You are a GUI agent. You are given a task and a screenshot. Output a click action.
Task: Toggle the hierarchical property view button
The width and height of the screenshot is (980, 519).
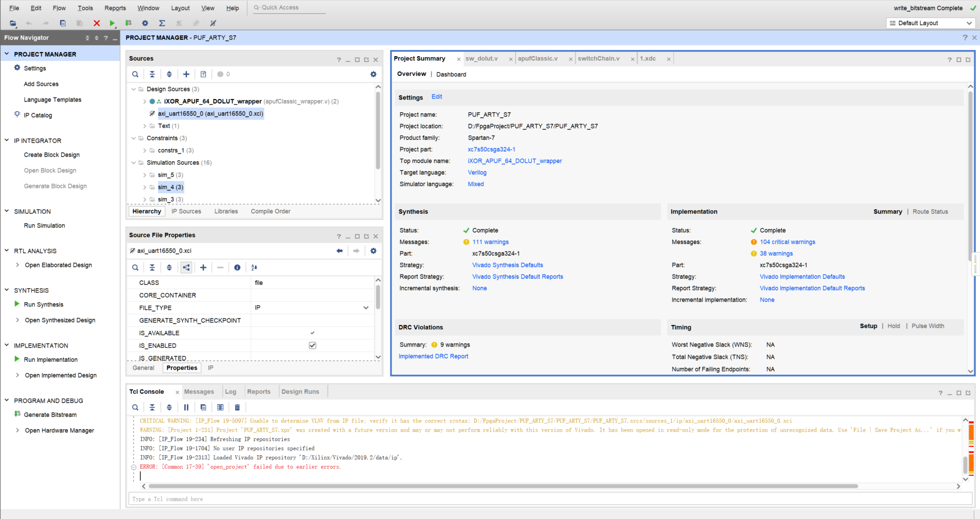pos(186,267)
